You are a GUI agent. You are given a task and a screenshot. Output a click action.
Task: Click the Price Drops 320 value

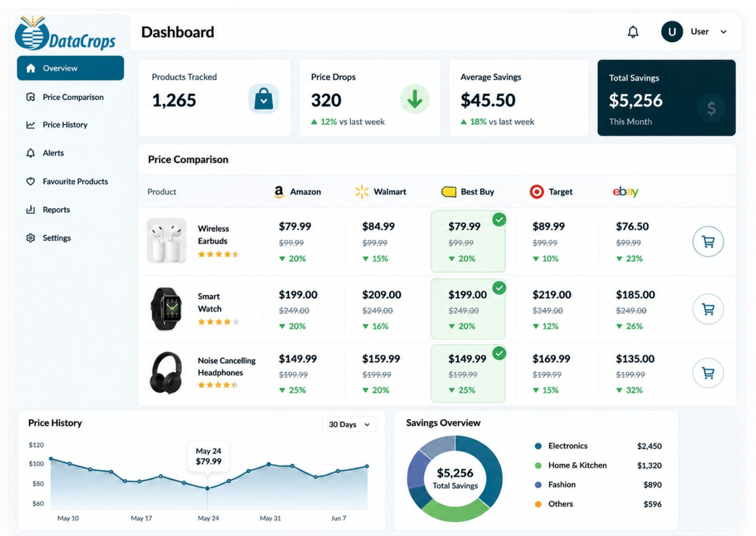326,100
